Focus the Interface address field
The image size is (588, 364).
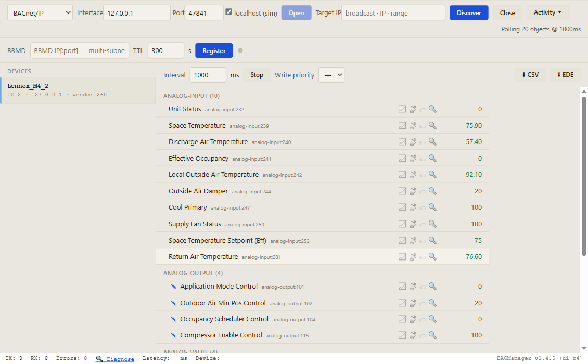[136, 13]
